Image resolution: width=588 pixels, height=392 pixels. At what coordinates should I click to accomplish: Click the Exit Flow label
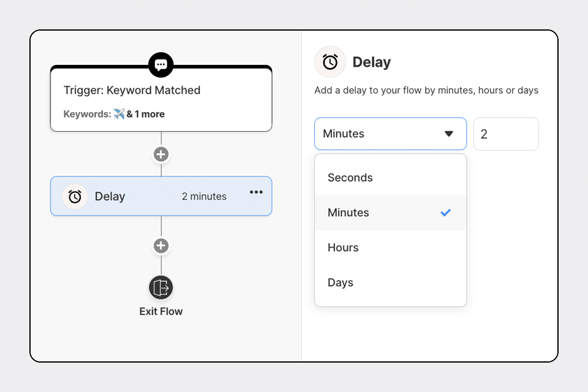[x=161, y=311]
